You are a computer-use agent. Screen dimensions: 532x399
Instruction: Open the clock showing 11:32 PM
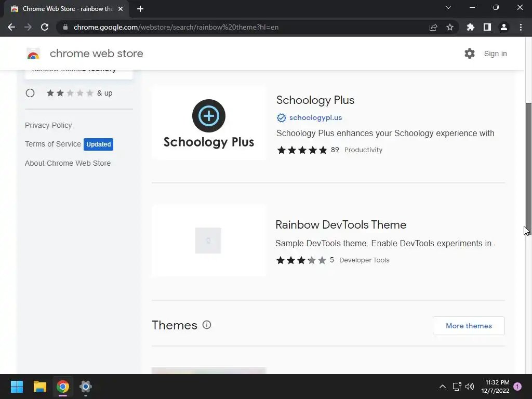495,387
